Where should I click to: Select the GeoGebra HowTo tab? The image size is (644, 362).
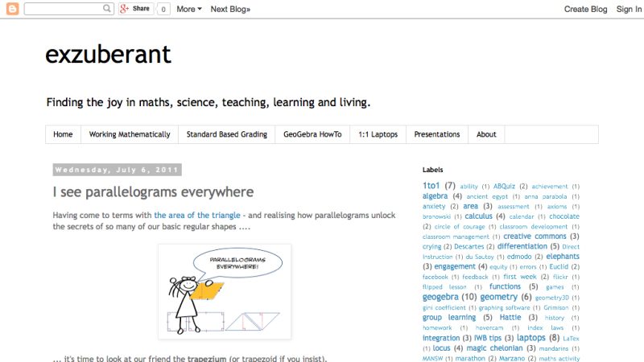pyautogui.click(x=312, y=134)
